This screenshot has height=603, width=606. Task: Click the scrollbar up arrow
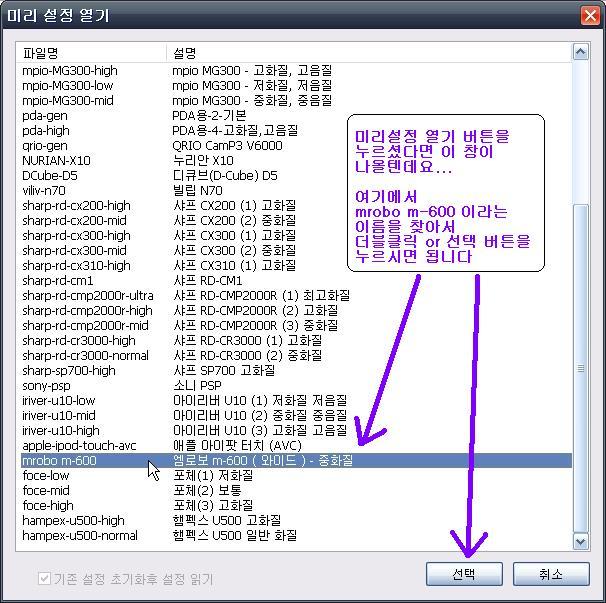tap(580, 51)
